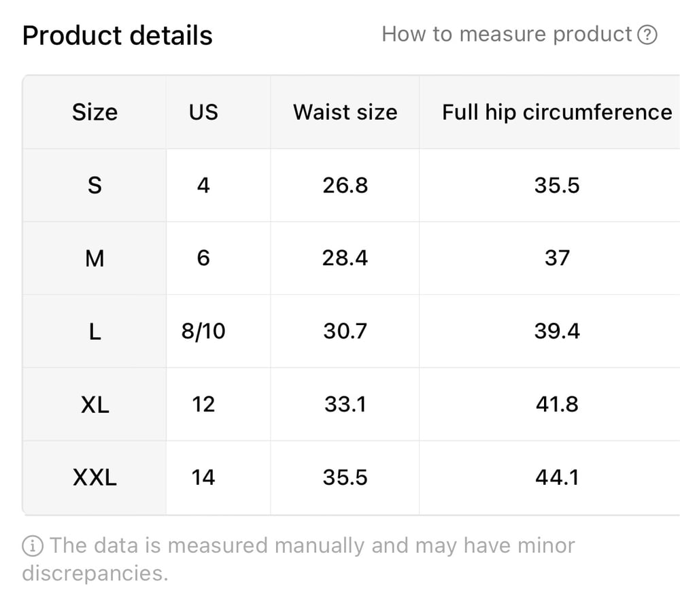The height and width of the screenshot is (616, 680).
Task: Select the S size row label
Action: [x=95, y=186]
